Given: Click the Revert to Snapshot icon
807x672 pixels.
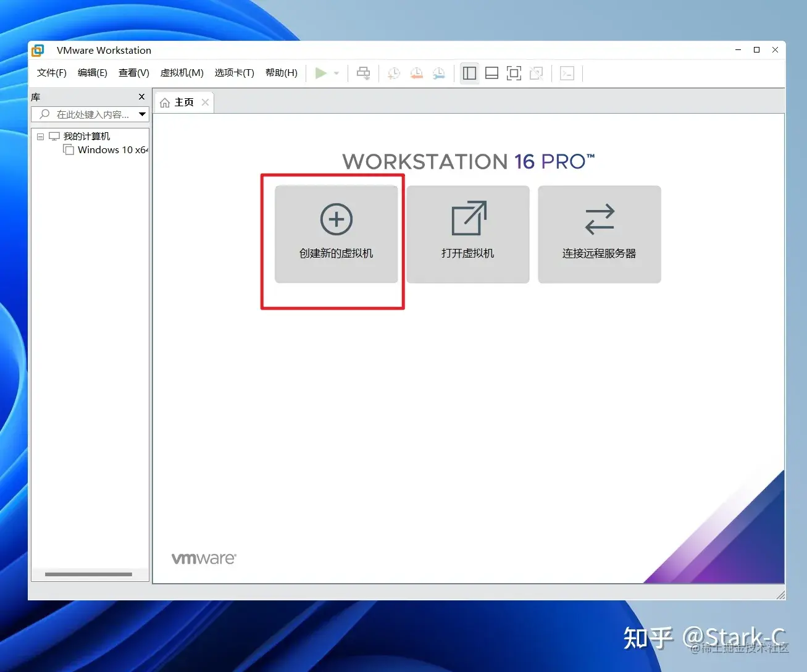Looking at the screenshot, I should click(x=417, y=73).
